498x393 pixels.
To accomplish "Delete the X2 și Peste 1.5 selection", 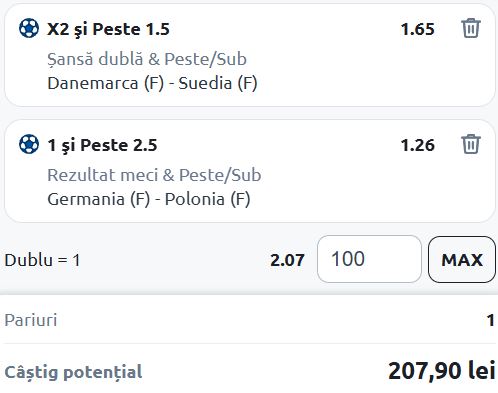I will click(x=471, y=28).
